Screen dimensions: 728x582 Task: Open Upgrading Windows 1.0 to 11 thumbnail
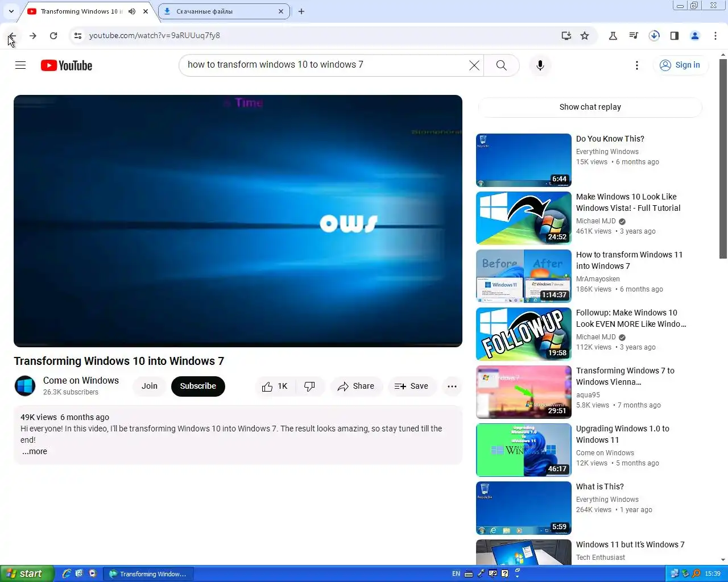pyautogui.click(x=524, y=450)
